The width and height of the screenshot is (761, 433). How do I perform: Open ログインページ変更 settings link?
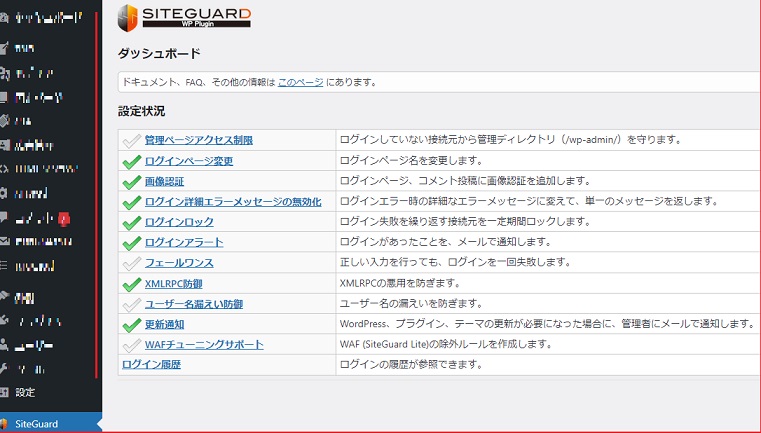tap(189, 161)
